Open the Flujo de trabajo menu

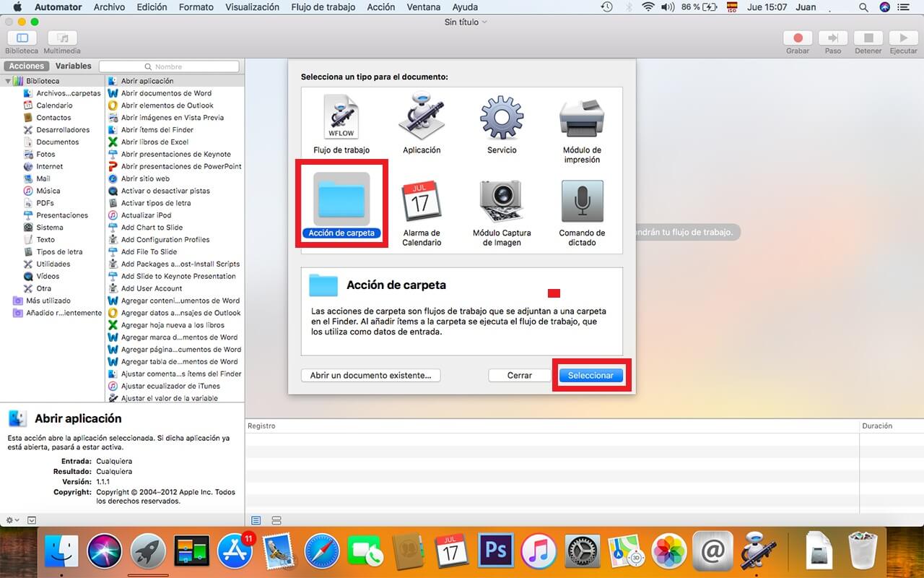323,7
